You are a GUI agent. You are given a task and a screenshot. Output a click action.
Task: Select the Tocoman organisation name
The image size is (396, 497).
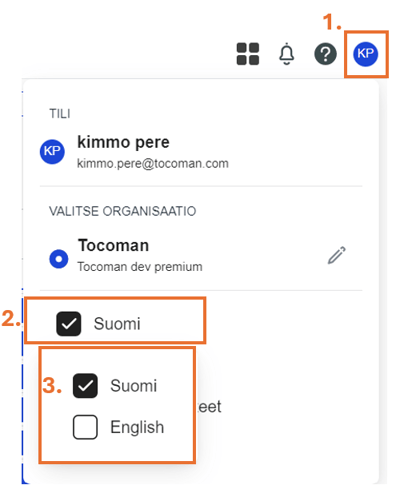point(113,246)
